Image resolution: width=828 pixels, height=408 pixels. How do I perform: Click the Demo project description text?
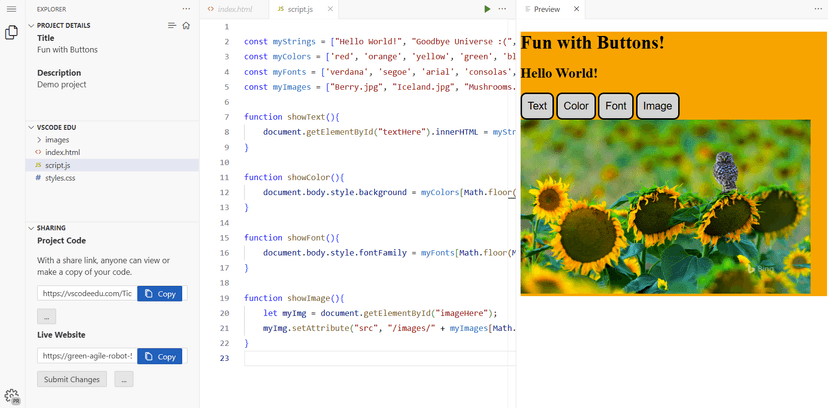(61, 84)
